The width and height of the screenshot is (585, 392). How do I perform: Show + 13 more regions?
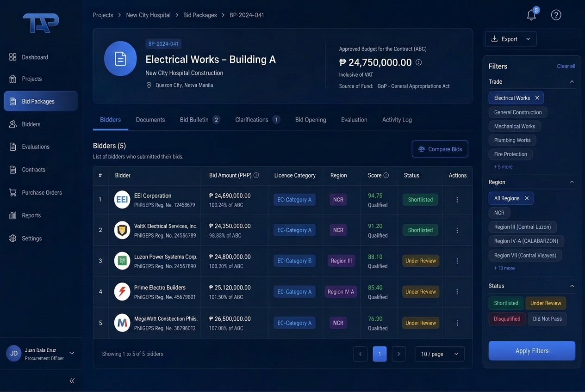[x=504, y=268]
